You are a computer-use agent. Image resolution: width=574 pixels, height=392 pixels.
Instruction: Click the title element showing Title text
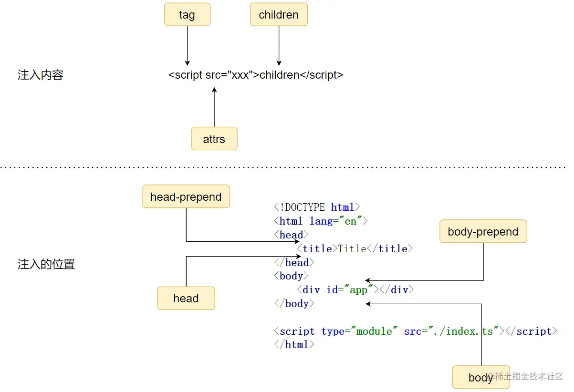point(353,248)
